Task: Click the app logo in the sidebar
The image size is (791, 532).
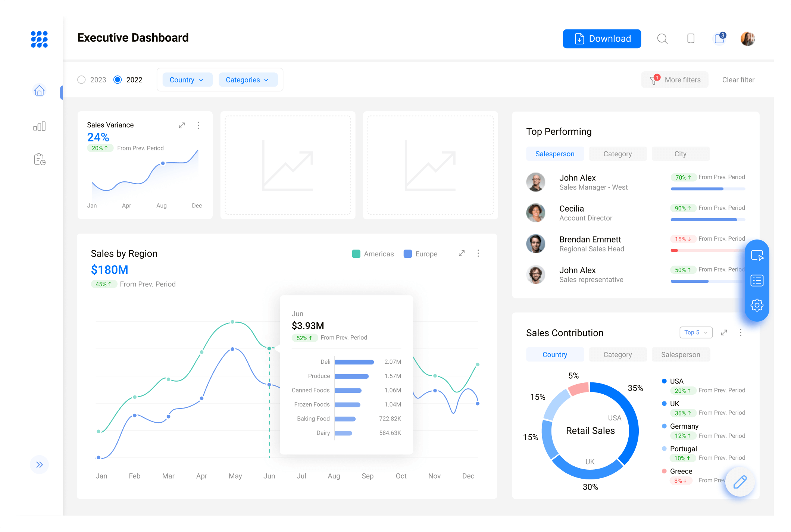Action: point(39,39)
